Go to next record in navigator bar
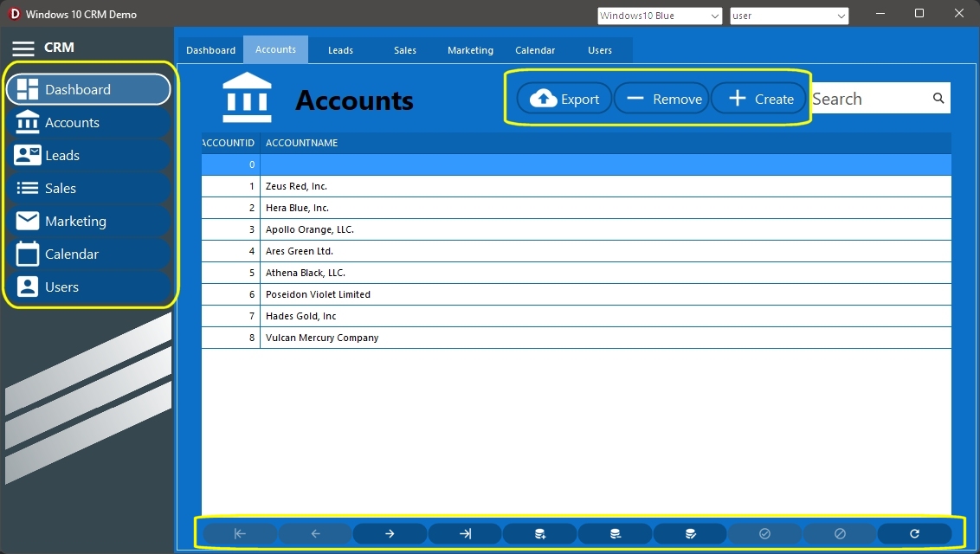Image resolution: width=980 pixels, height=554 pixels. pos(390,534)
